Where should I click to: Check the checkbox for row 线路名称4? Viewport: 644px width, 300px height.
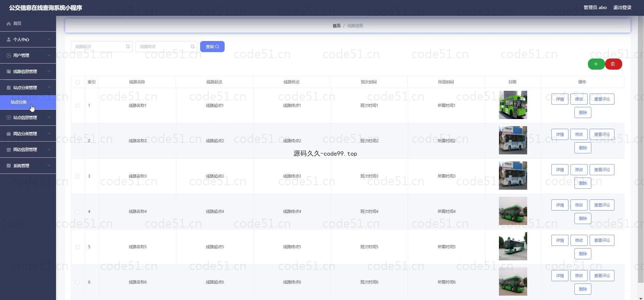pos(78,212)
